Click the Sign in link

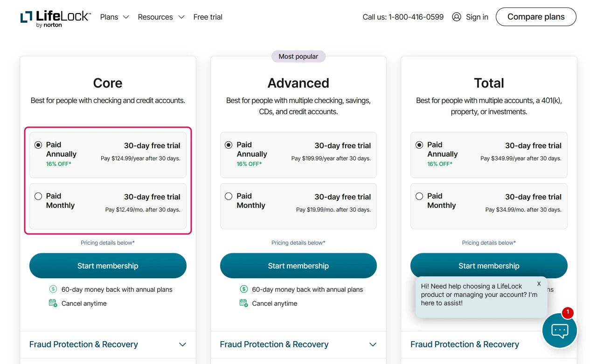(x=477, y=17)
